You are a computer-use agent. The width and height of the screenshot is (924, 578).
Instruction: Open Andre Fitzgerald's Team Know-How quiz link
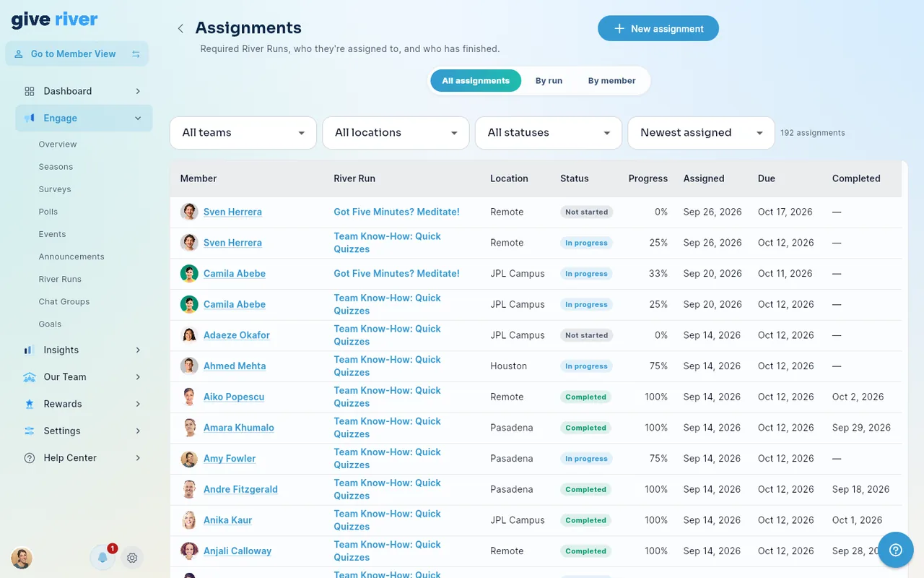click(x=387, y=490)
